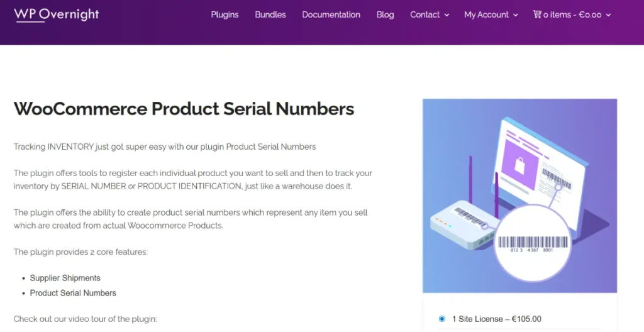
Task: Navigate to the Blog
Action: [x=385, y=14]
